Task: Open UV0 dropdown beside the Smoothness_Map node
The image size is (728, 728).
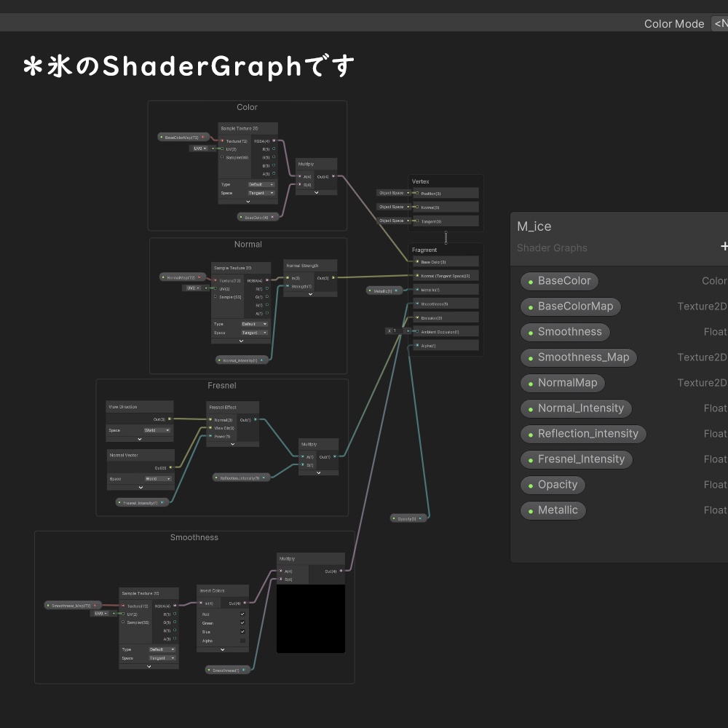Action: (x=100, y=613)
